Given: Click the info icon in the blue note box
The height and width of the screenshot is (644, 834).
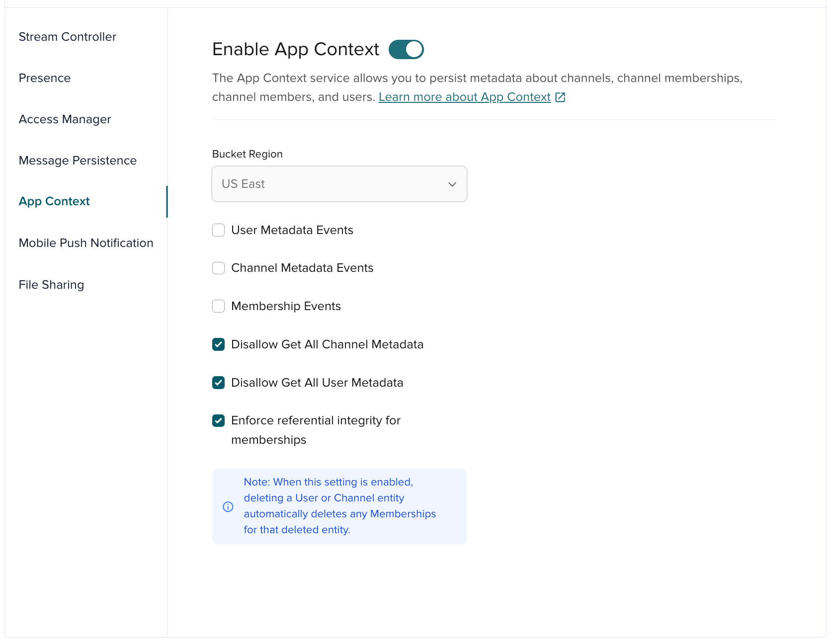Looking at the screenshot, I should 228,506.
